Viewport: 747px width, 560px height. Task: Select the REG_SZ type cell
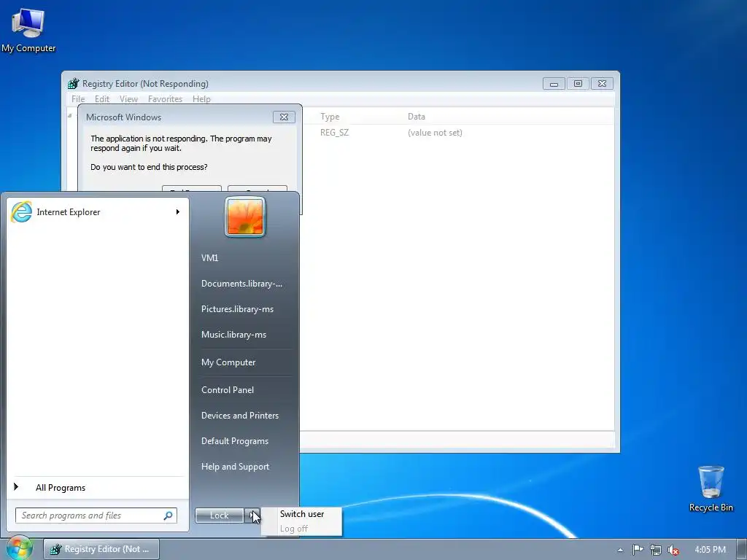[334, 133]
